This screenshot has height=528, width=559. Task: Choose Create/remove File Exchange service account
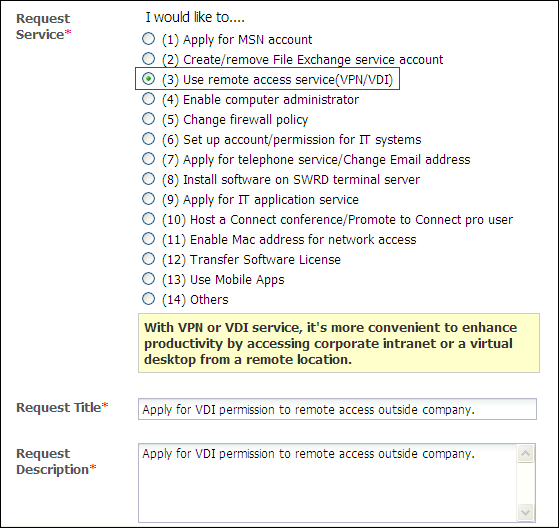coord(148,58)
